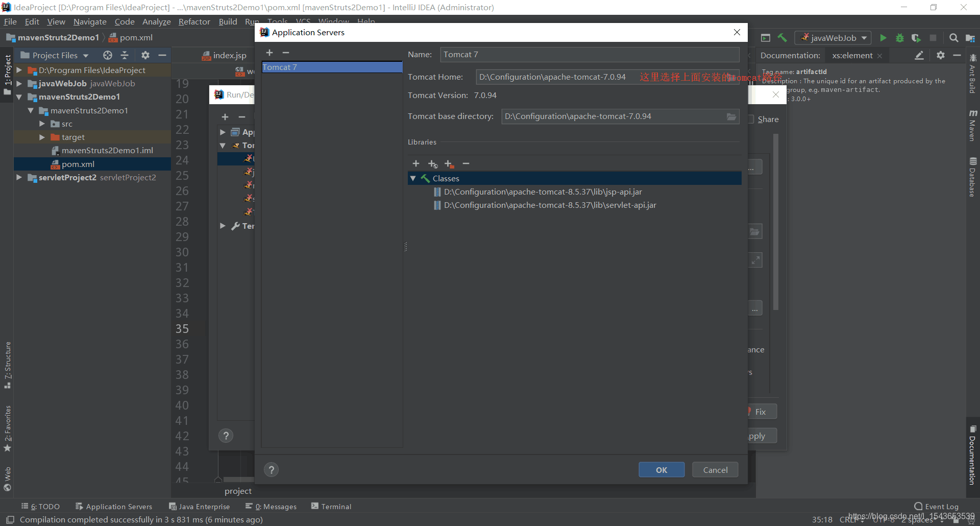Viewport: 980px width, 526px height.
Task: Open Java Enterprise bottom tab
Action: [x=200, y=507]
